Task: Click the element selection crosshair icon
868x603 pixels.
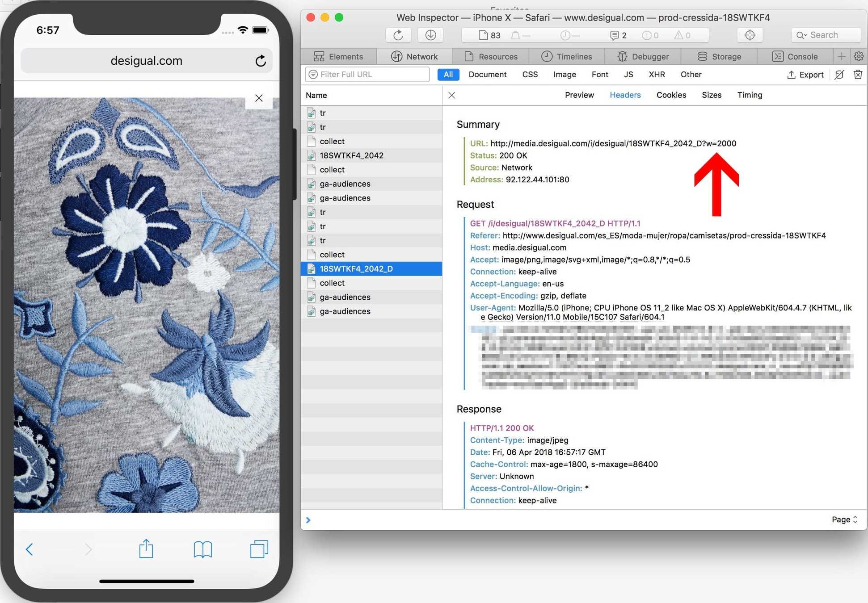Action: click(x=750, y=35)
